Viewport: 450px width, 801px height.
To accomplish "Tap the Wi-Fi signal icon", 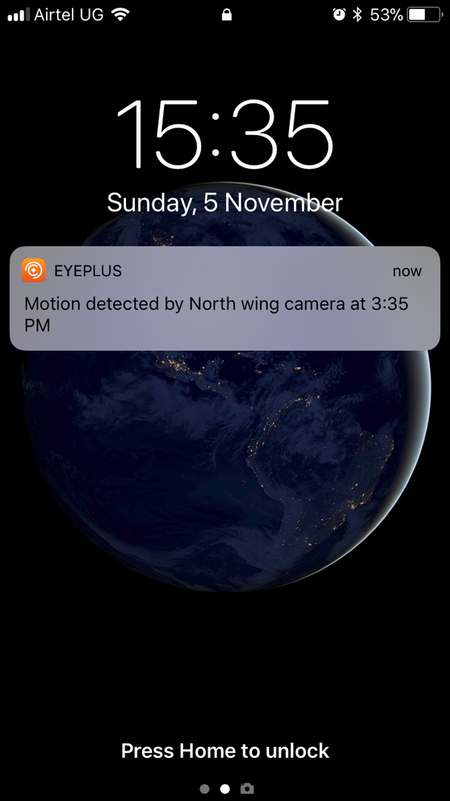I will [x=120, y=15].
